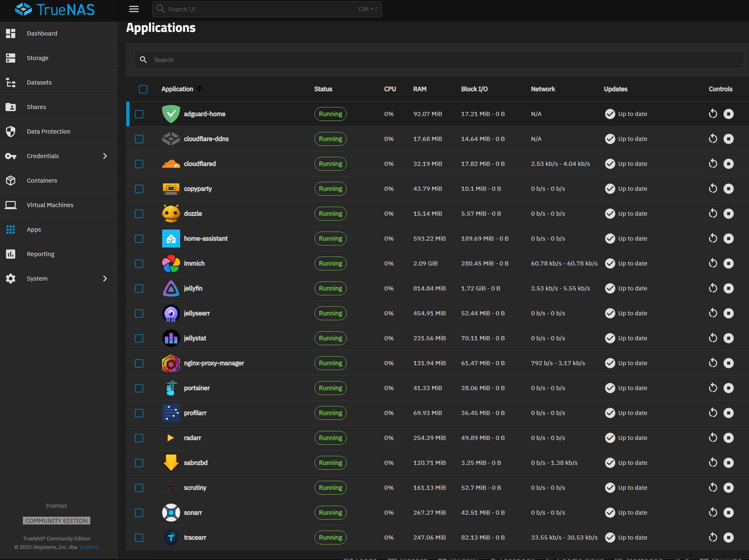Click the '1.72 GiB - 0 B' value
Viewport: 749px width, 560px height.
coord(481,288)
